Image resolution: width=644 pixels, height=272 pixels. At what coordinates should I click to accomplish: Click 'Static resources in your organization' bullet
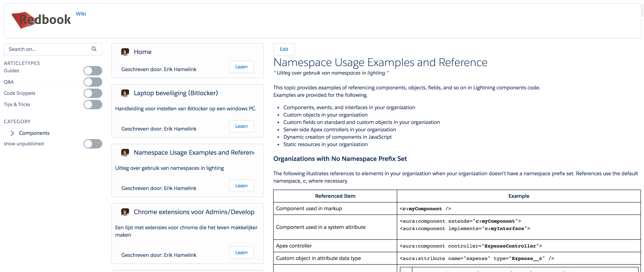[325, 144]
